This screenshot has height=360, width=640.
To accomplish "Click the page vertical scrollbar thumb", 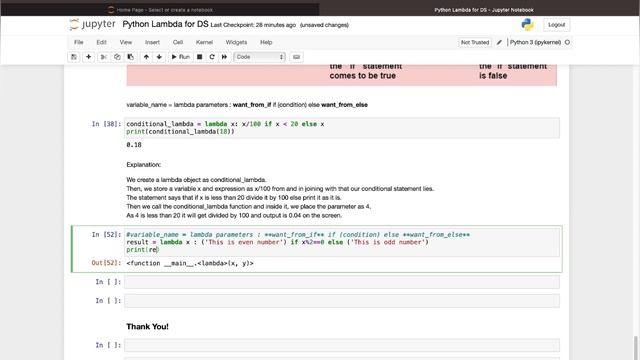I will tap(636, 348).
